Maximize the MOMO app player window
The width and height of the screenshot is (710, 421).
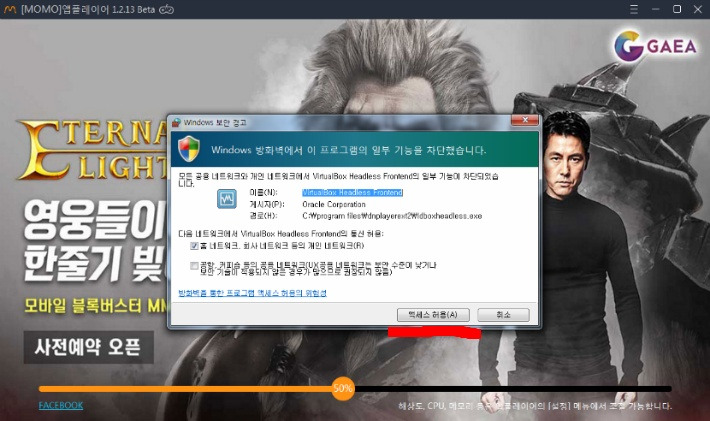(x=676, y=9)
